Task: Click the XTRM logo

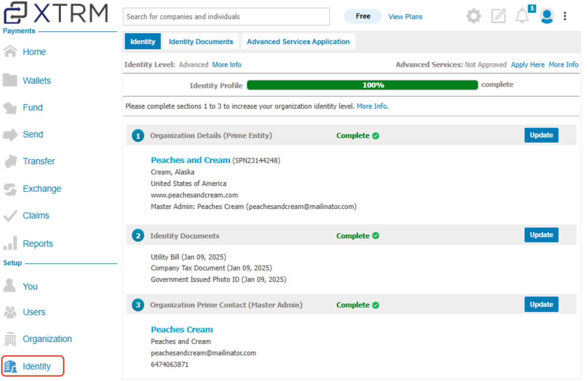Action: (56, 13)
